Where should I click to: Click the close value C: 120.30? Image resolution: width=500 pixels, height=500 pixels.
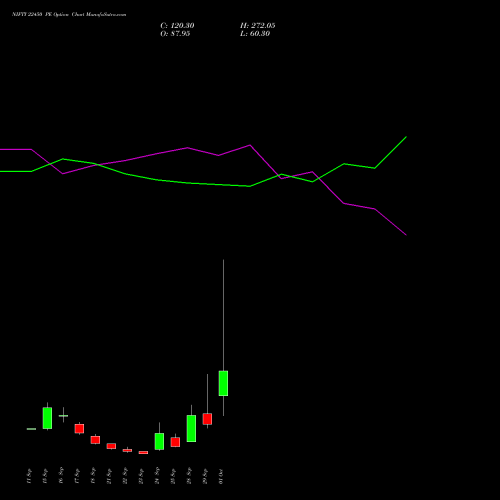(177, 26)
